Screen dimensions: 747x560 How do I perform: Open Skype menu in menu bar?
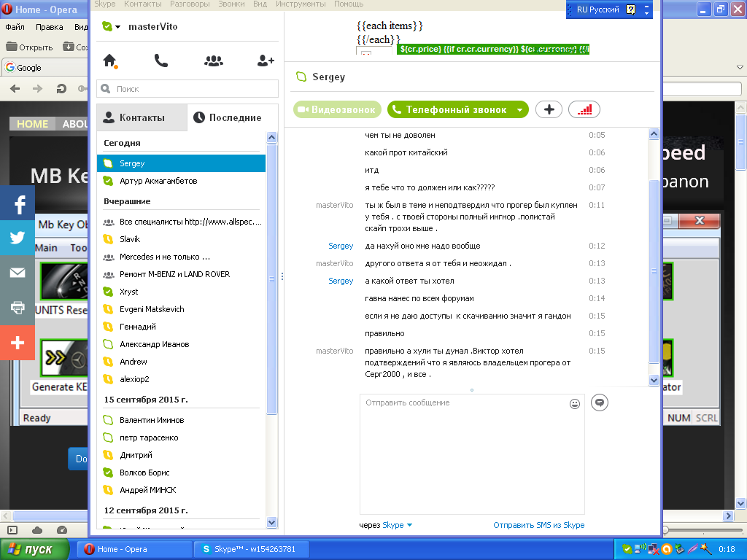105,4
